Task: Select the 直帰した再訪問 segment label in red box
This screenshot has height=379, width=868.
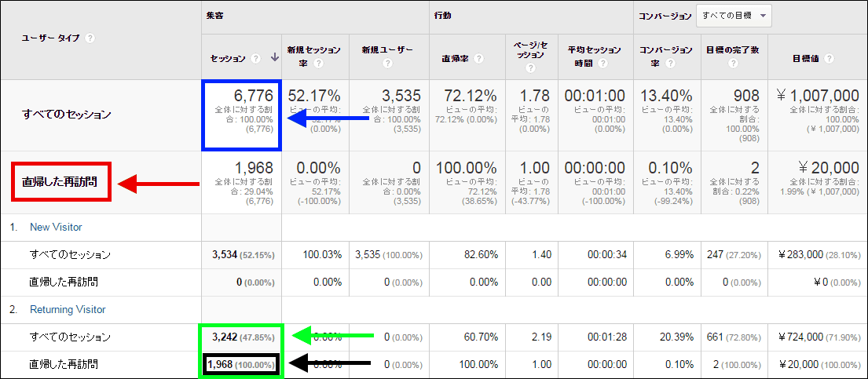Action: 60,183
